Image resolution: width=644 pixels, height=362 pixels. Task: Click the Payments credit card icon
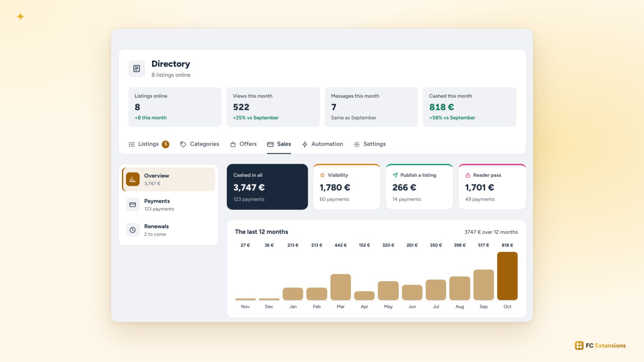point(132,205)
